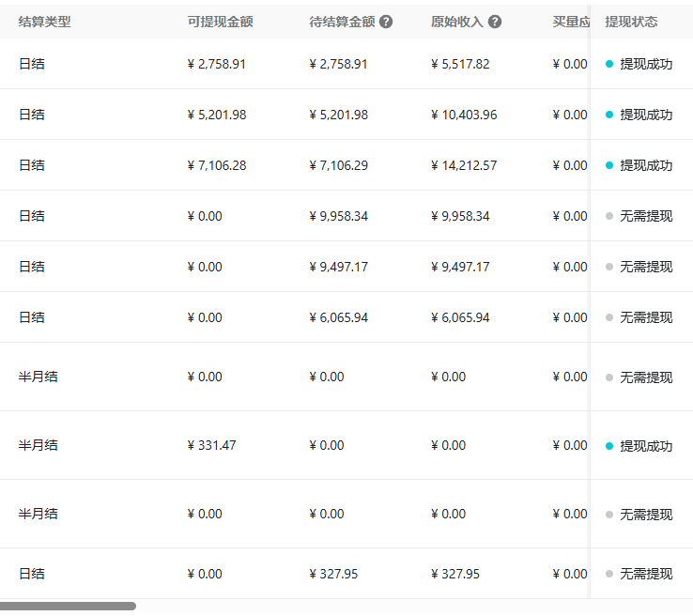Viewport: 693px width, 616px height.
Task: Select ¥ 2,758.91 in the 可提现金额 column
Action: pyautogui.click(x=217, y=64)
